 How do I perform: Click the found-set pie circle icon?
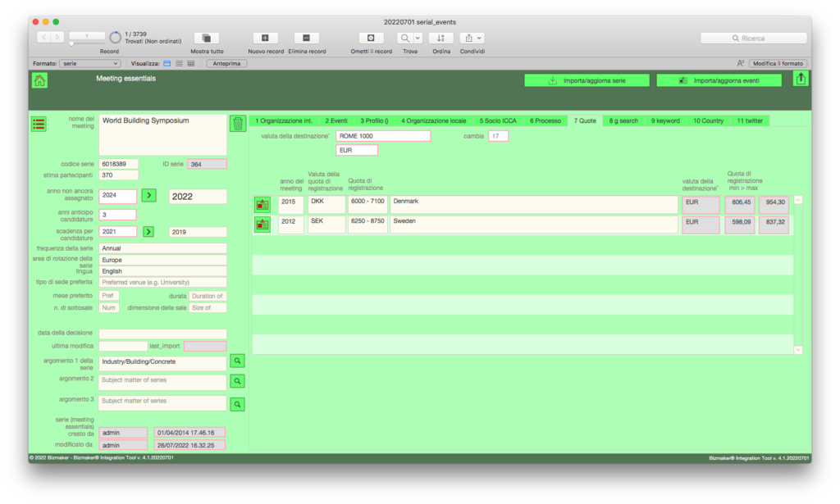(115, 38)
